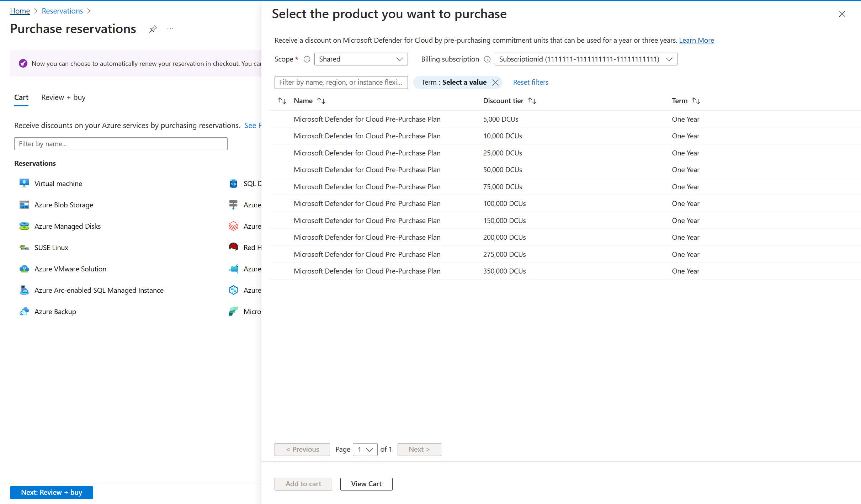Pin the Purchase reservations page

153,29
